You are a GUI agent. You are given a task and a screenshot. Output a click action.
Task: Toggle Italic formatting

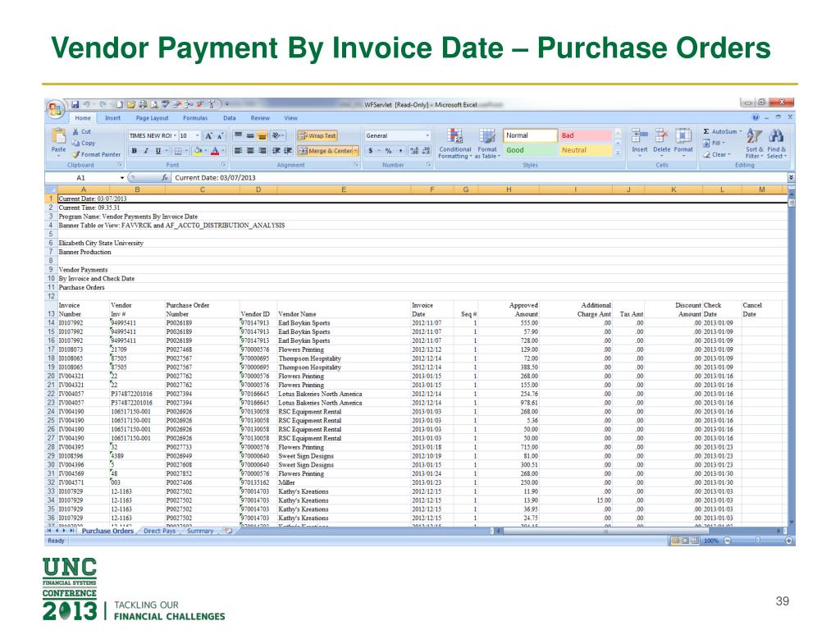point(146,151)
